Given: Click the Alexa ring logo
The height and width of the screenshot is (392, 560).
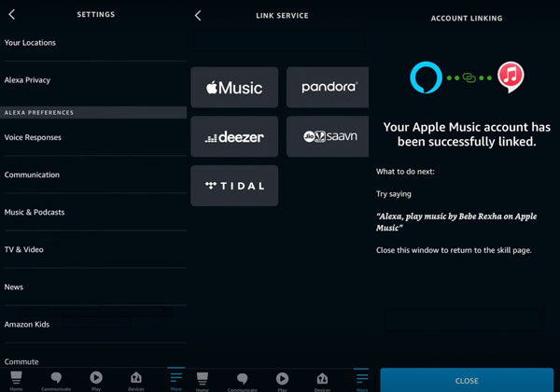Looking at the screenshot, I should click(427, 77).
